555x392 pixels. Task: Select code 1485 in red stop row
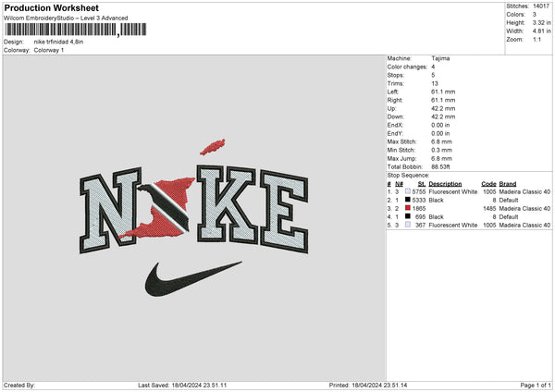click(x=489, y=209)
